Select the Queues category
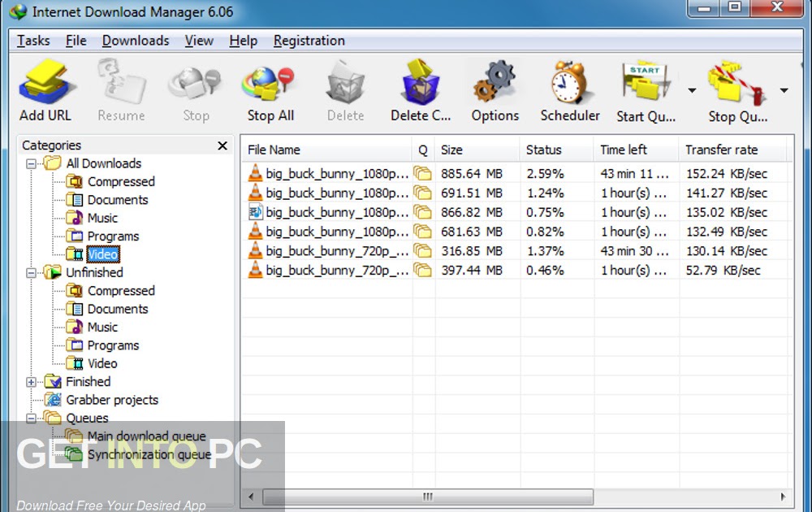 87,418
